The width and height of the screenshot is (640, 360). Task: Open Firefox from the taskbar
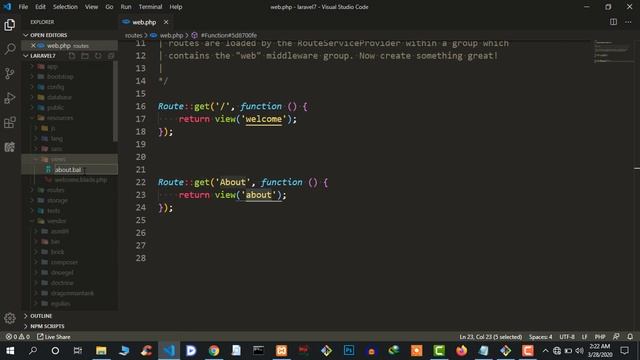pos(461,351)
